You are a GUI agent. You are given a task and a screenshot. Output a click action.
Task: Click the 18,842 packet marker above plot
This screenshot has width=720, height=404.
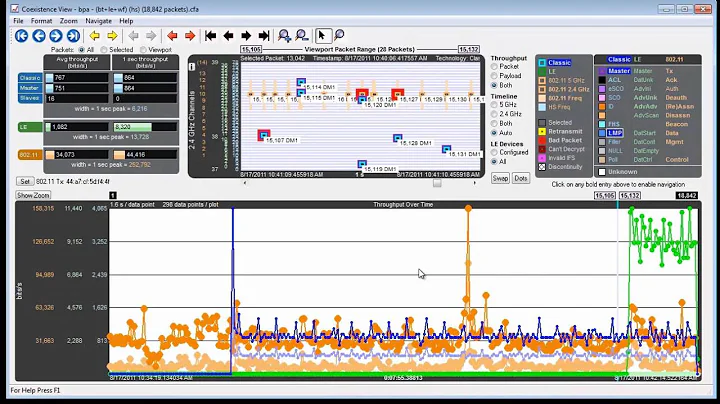(x=686, y=196)
